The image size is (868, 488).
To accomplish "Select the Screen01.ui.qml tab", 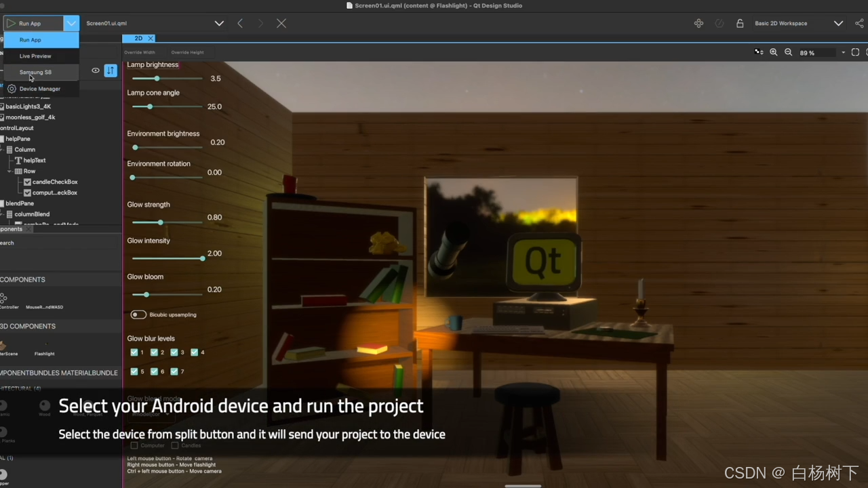I will point(106,23).
